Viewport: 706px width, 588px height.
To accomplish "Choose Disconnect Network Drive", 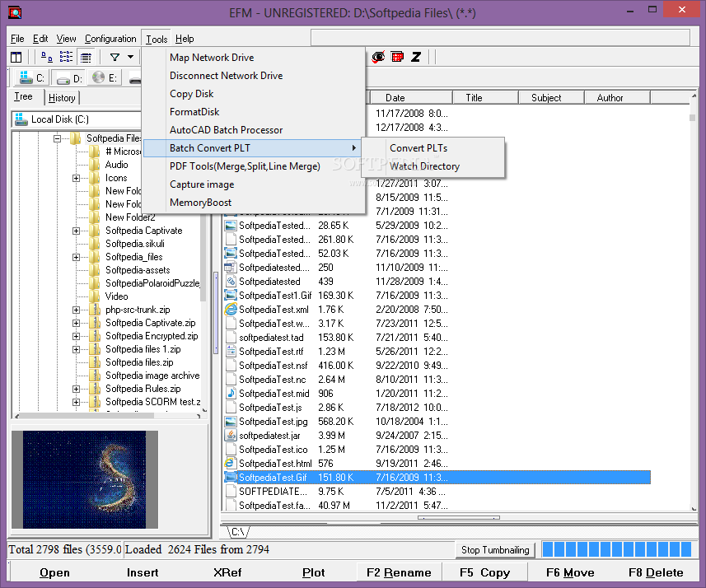I will click(x=253, y=76).
